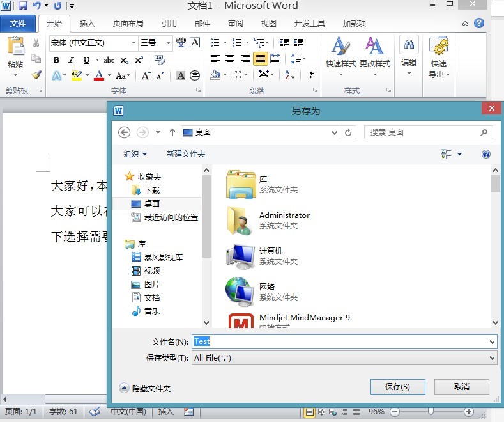Image resolution: width=504 pixels, height=422 pixels.
Task: Click the Save floppy icon in quick access toolbar
Action: (x=23, y=6)
